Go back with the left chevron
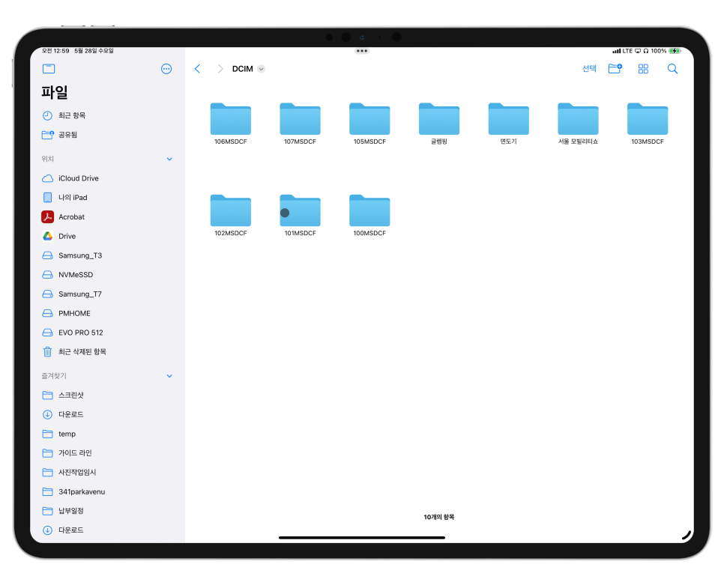724x588 pixels. click(198, 69)
